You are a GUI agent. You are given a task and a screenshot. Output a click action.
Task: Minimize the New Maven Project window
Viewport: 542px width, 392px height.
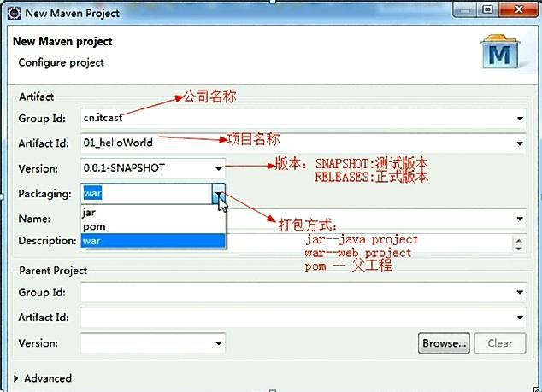pos(465,10)
